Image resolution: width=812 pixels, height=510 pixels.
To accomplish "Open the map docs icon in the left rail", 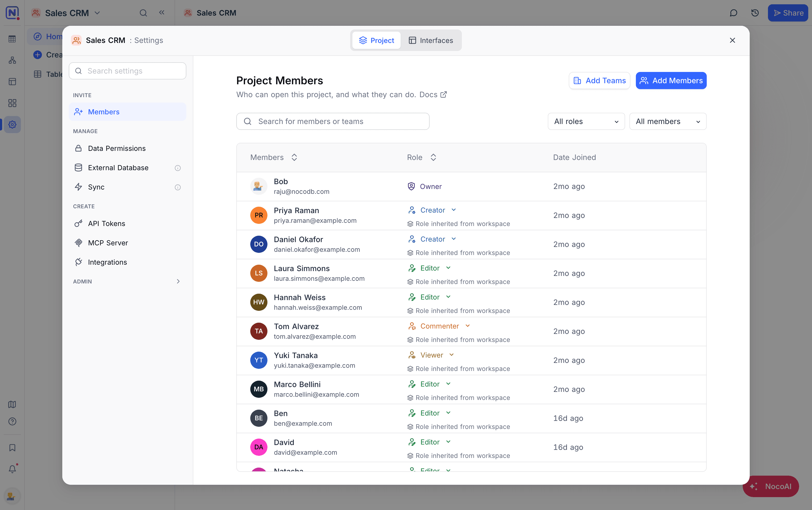I will tap(12, 404).
